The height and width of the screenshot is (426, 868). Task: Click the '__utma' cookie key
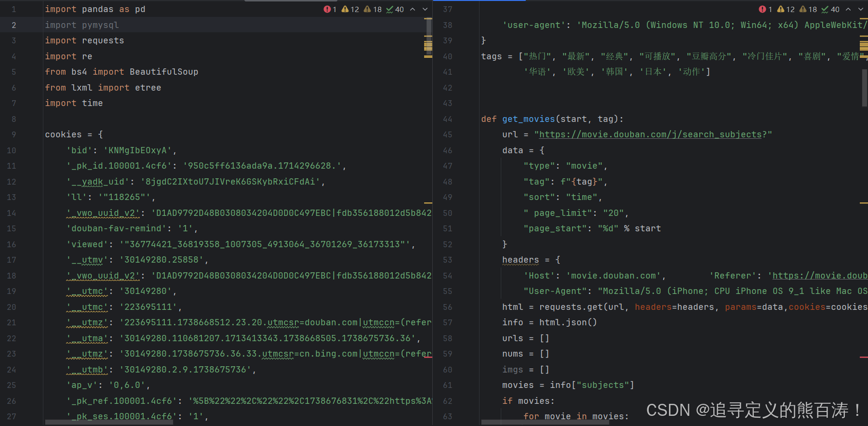pyautogui.click(x=87, y=338)
